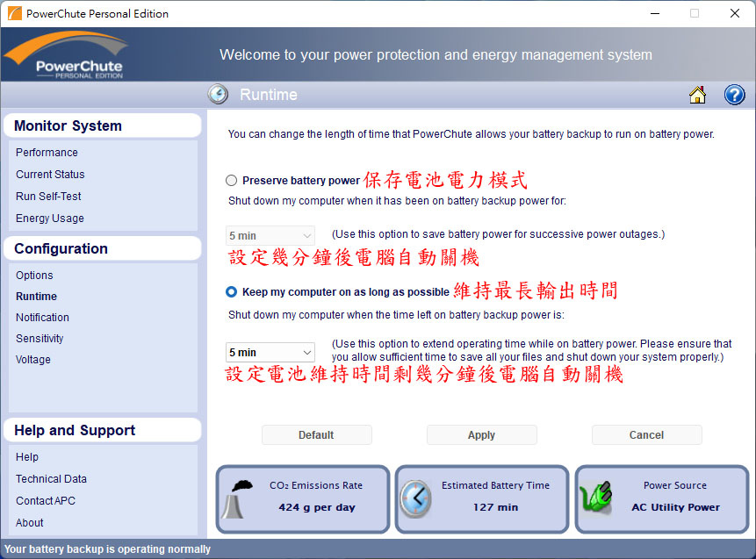Click the Apply button

click(481, 434)
